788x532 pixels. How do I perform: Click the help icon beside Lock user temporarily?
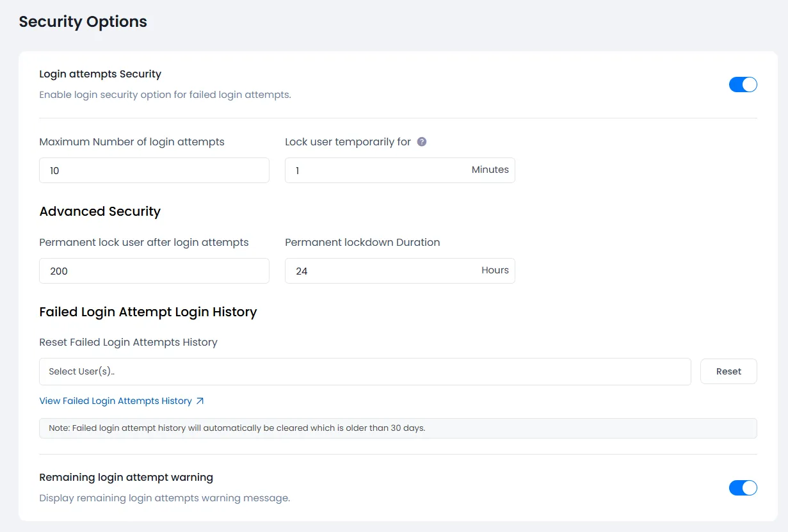click(x=422, y=141)
